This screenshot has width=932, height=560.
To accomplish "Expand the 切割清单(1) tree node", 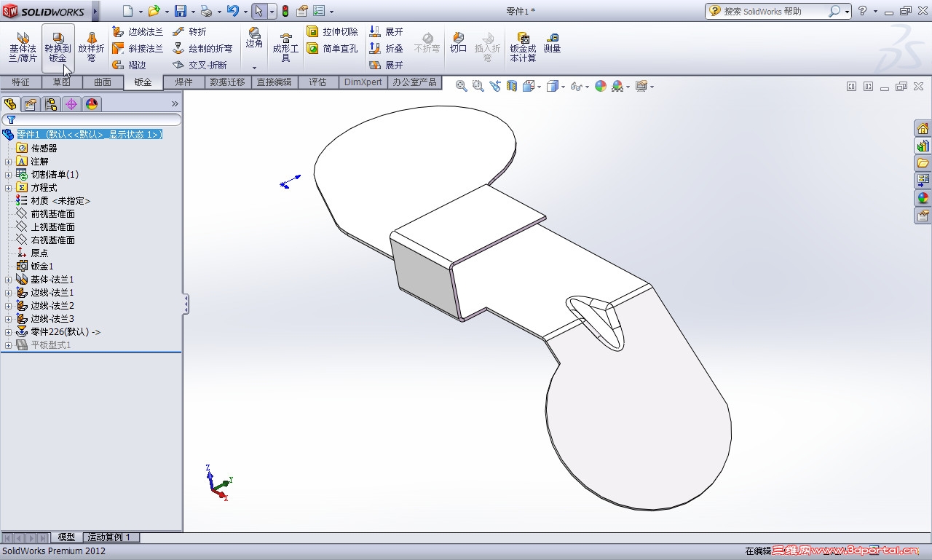I will (8, 175).
